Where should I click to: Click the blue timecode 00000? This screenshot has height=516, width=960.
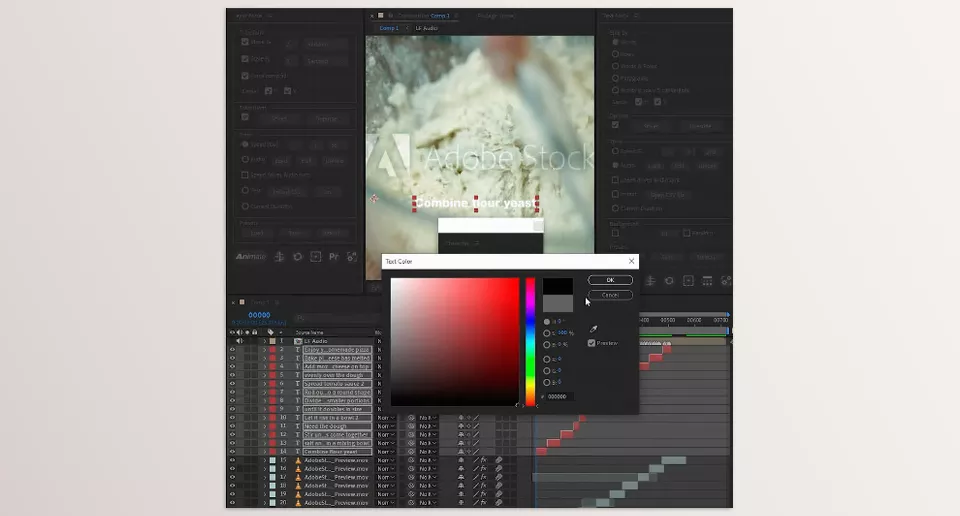(x=259, y=315)
